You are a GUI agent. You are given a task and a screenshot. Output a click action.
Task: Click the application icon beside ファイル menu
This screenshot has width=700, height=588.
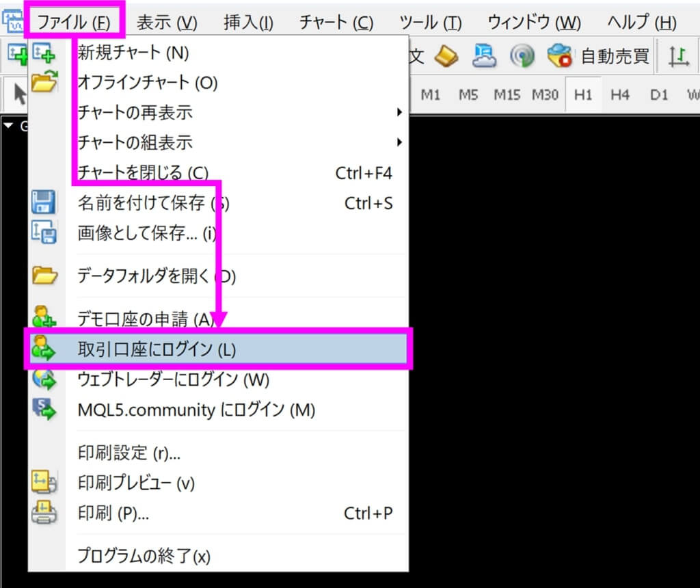pos(12,21)
